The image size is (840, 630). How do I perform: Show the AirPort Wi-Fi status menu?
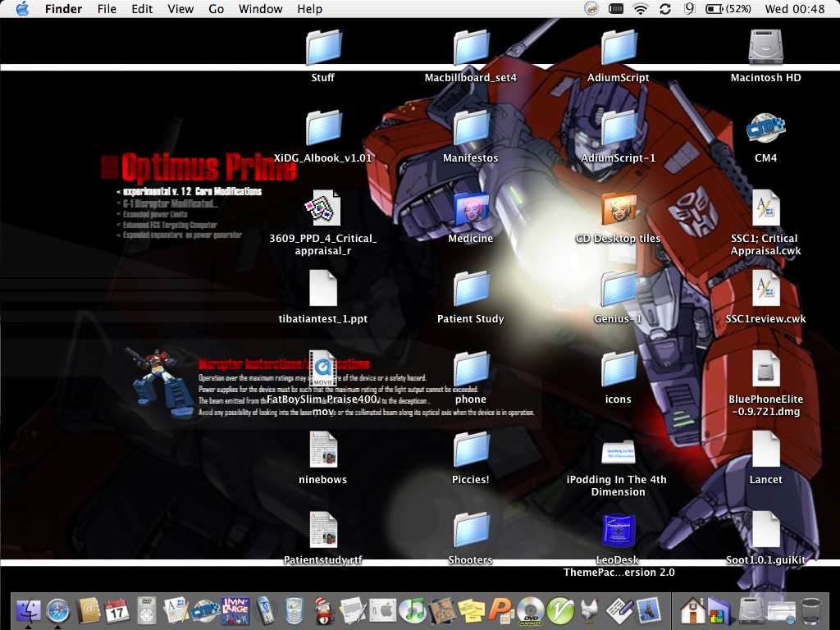pyautogui.click(x=640, y=9)
